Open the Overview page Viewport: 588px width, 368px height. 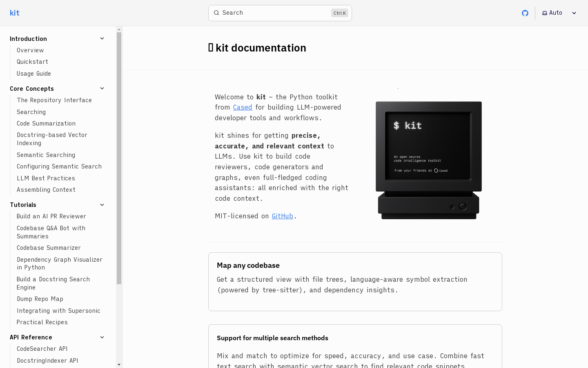coord(30,50)
